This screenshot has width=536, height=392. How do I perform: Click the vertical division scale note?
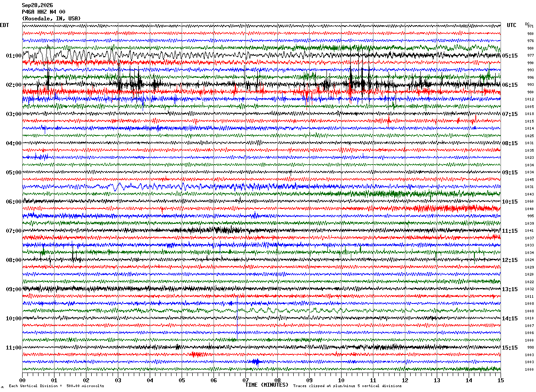click(56, 386)
